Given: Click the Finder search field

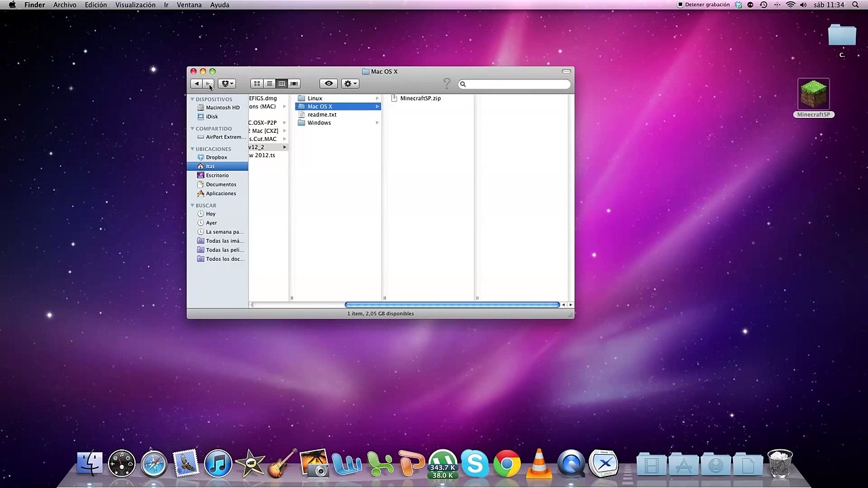Looking at the screenshot, I should pos(514,84).
